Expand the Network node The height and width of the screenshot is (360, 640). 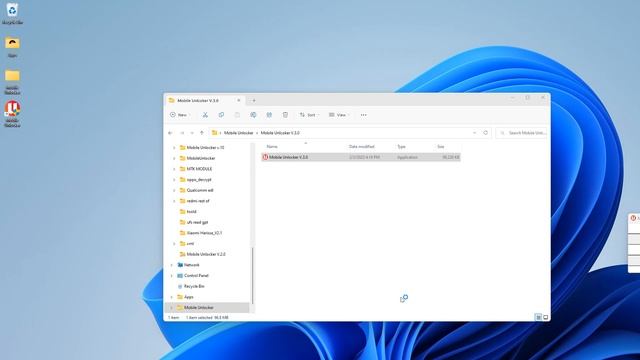(172, 265)
